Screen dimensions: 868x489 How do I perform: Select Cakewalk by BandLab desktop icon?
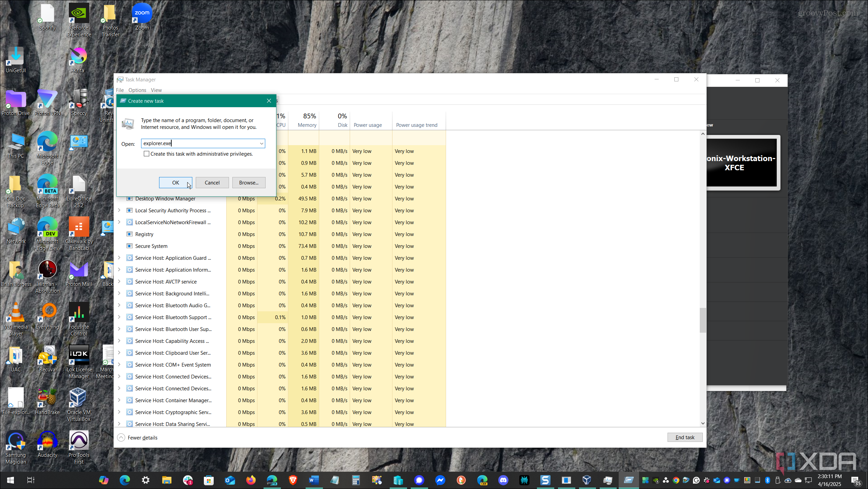coord(79,234)
